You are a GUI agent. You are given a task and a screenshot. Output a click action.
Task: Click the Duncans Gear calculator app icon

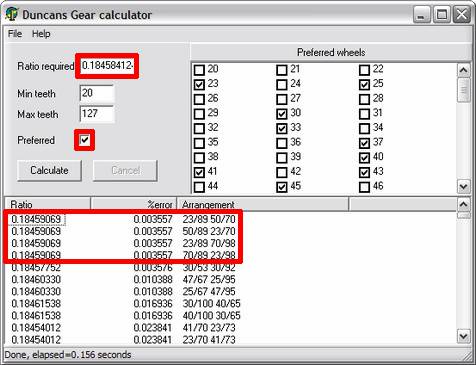11,14
